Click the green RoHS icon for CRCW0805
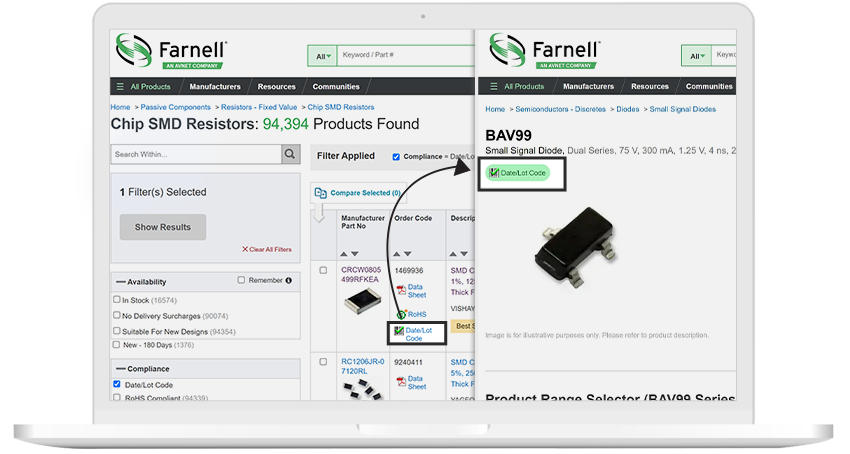Image resolution: width=850 pixels, height=454 pixels. pos(401,313)
